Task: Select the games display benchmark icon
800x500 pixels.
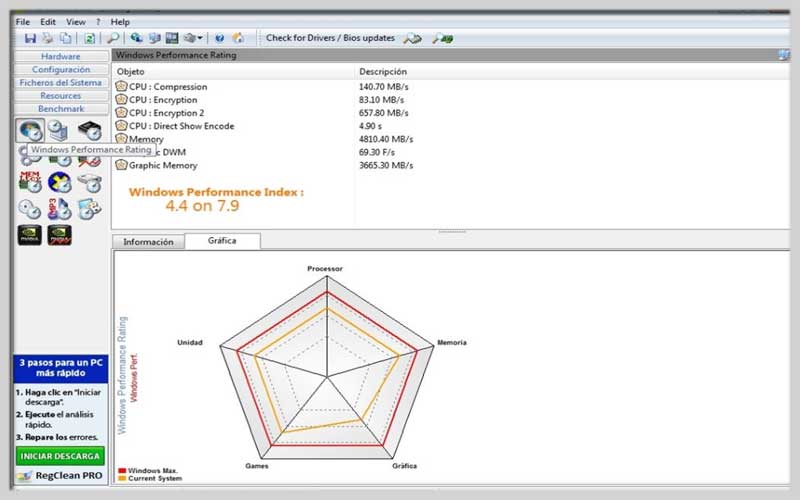Action: [90, 209]
